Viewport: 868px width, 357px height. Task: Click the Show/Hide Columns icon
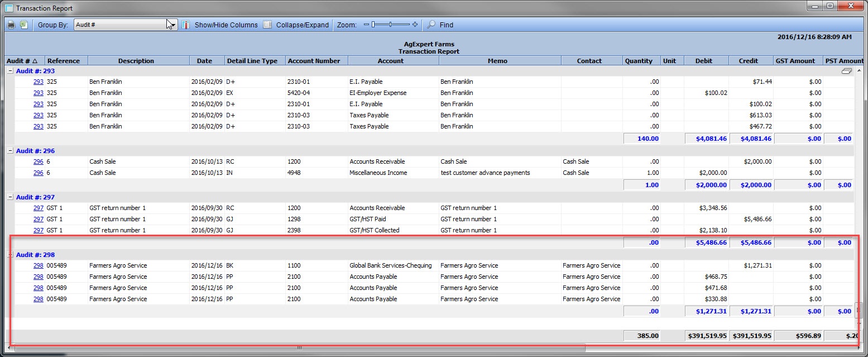[185, 25]
